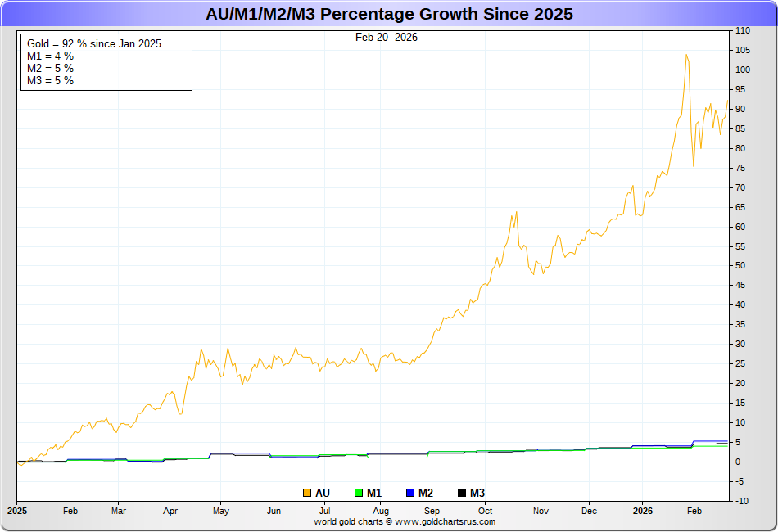Click the 'M2 = 5 %' summary line
This screenshot has width=778, height=532.
click(x=51, y=68)
